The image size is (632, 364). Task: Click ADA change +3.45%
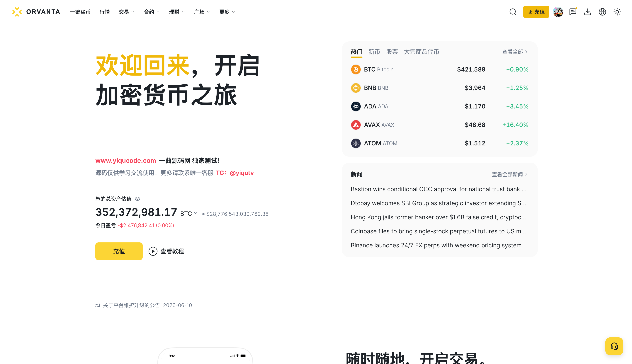(517, 106)
